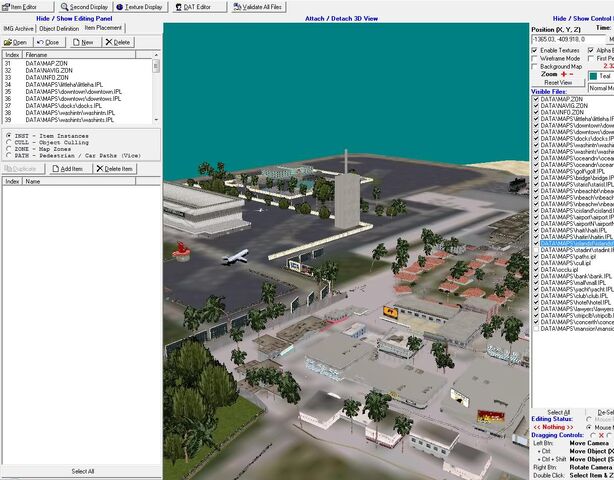Viewport: 614px width, 480px height.
Task: Click Hide / Show Editing Panel
Action: tap(74, 18)
